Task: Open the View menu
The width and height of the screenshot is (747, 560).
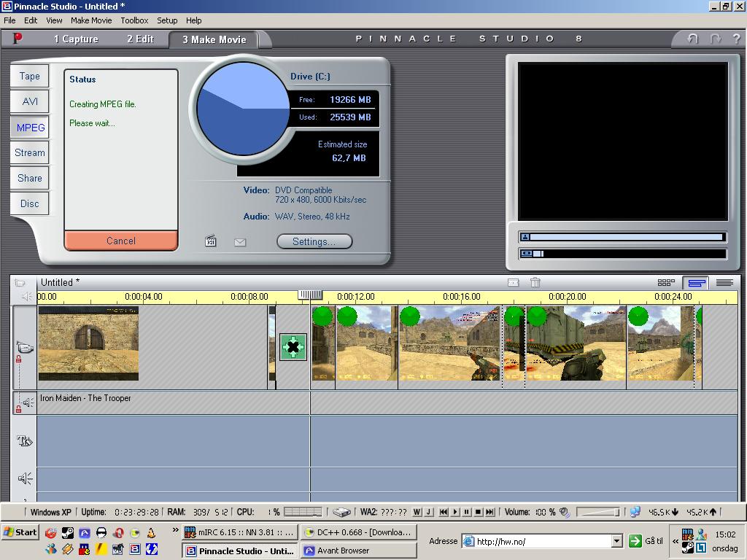Action: [x=54, y=20]
